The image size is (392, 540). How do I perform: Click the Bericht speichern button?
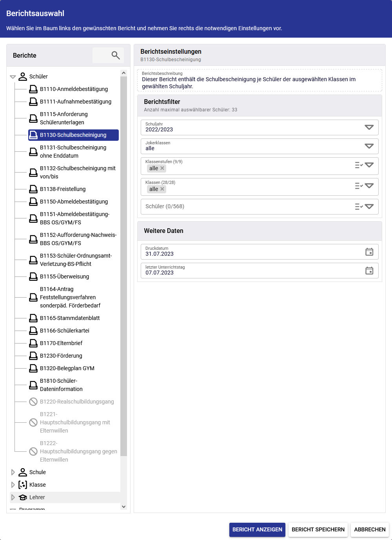(x=318, y=529)
